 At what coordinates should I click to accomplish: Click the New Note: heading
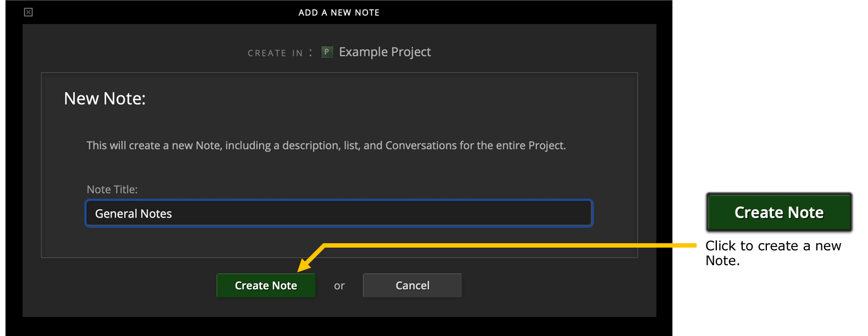[x=105, y=98]
